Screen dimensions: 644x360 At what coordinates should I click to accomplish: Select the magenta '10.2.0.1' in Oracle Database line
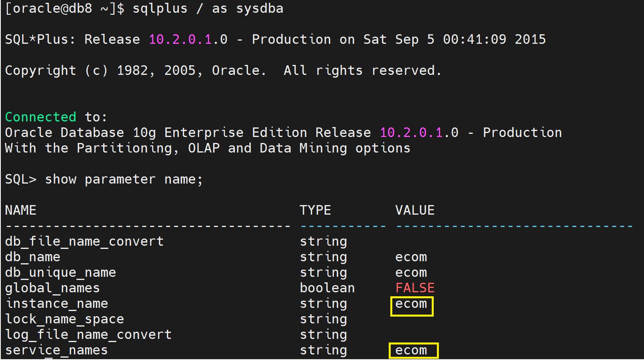[x=411, y=133]
